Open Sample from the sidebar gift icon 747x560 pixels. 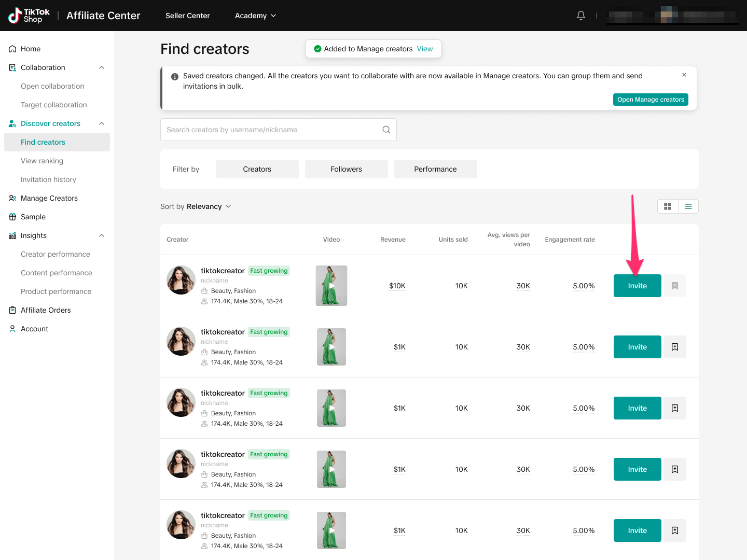point(12,217)
